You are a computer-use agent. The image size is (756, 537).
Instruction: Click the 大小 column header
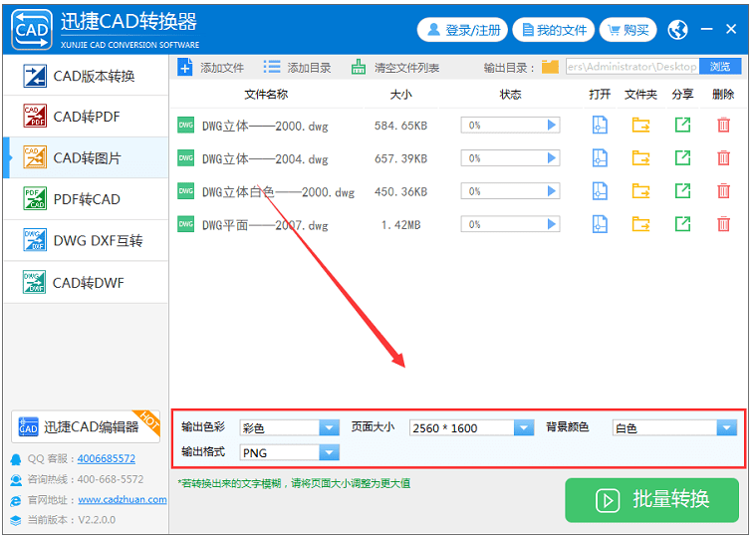(x=400, y=95)
